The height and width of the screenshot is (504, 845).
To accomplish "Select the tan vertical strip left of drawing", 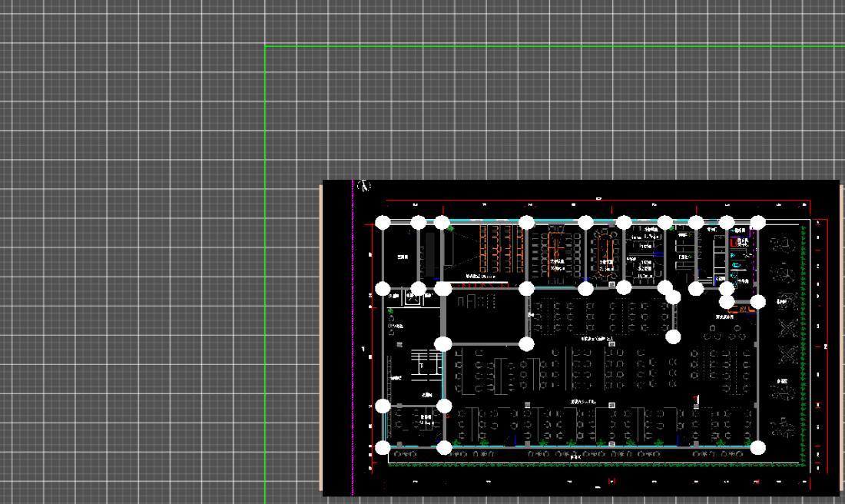I will tap(320, 338).
